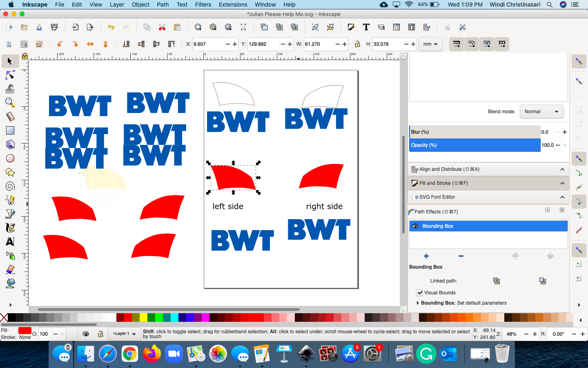Viewport: 588px width, 368px height.
Task: Open the mm units dropdown
Action: (431, 44)
